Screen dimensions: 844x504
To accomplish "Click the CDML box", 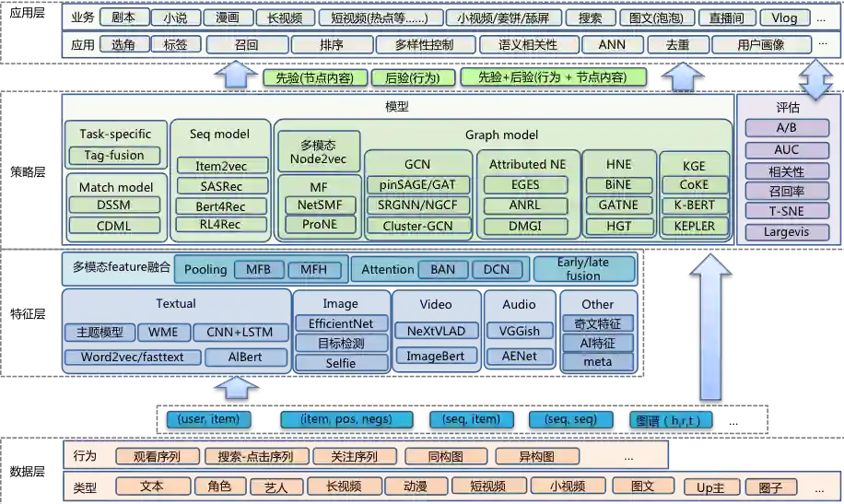I will [x=114, y=226].
